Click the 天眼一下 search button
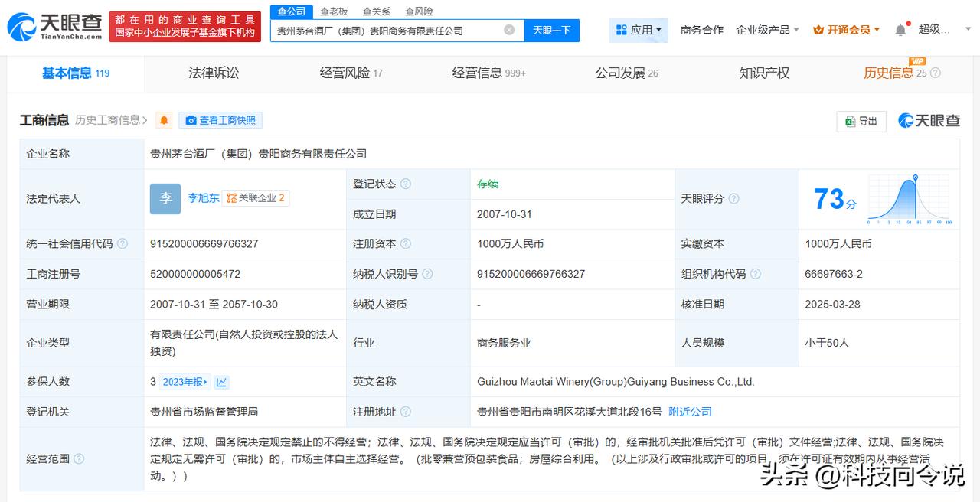The image size is (980, 502). (x=551, y=30)
